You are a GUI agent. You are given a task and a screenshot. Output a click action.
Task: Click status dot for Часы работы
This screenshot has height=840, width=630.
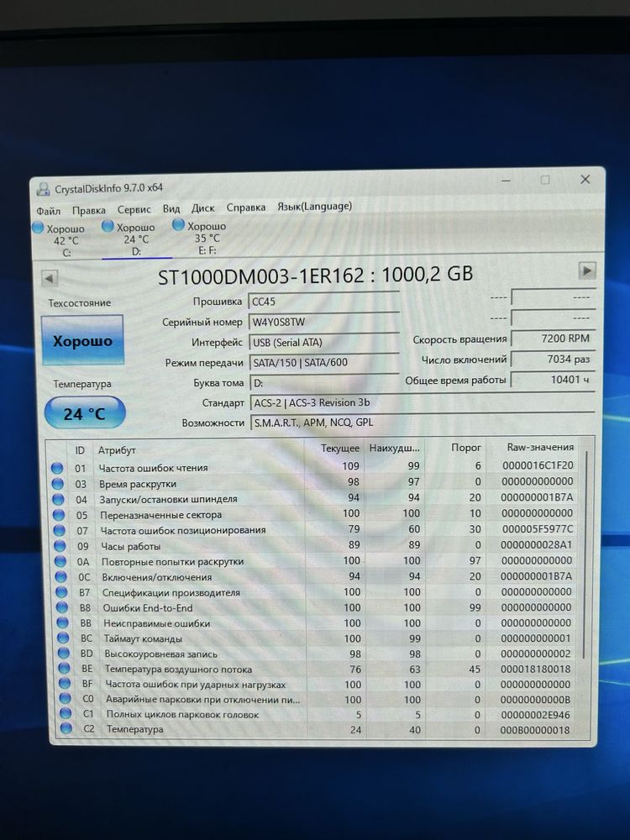click(x=60, y=546)
